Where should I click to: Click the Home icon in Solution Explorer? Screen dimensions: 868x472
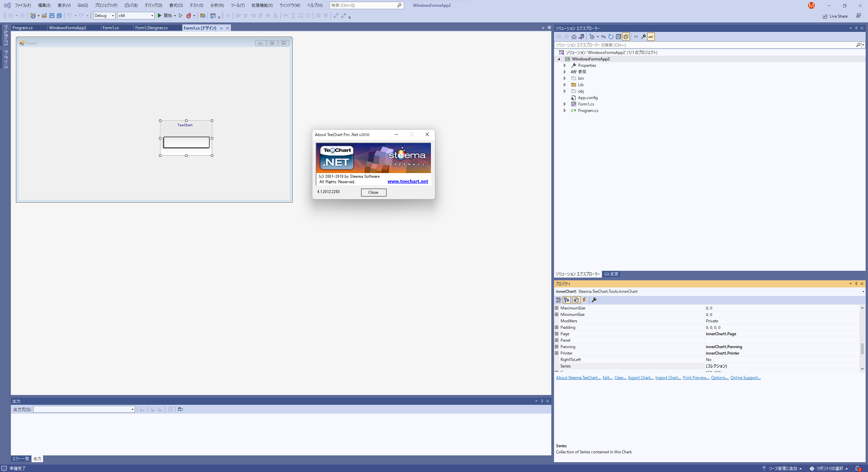pyautogui.click(x=574, y=37)
